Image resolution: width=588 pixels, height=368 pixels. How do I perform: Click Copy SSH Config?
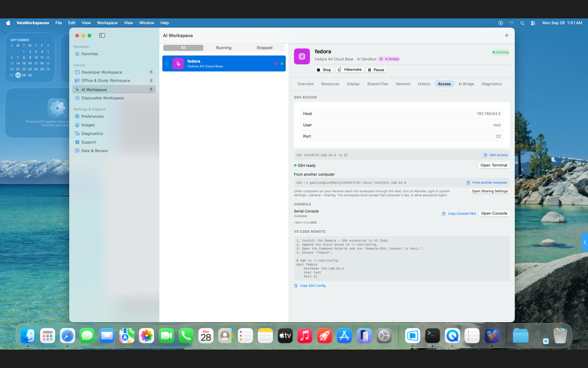pos(310,286)
